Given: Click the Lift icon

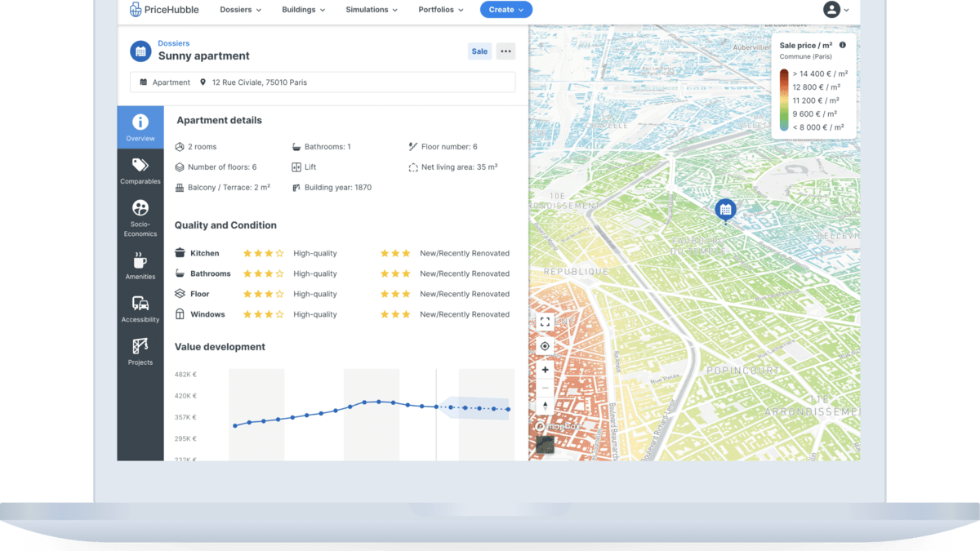Looking at the screenshot, I should click(x=296, y=167).
